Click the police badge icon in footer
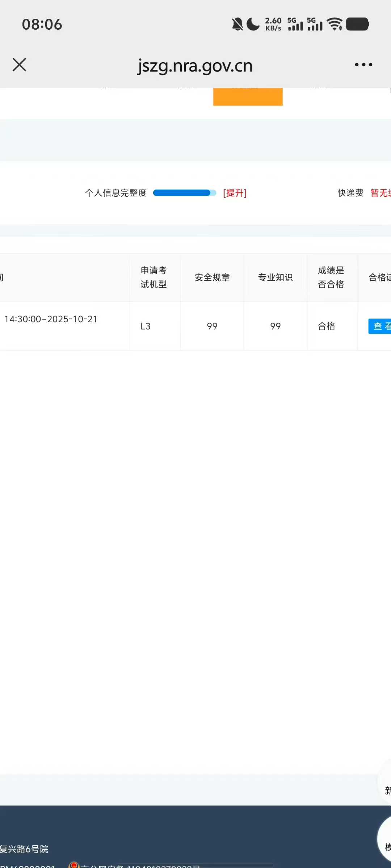Viewport: 391px width, 868px height. [74, 864]
